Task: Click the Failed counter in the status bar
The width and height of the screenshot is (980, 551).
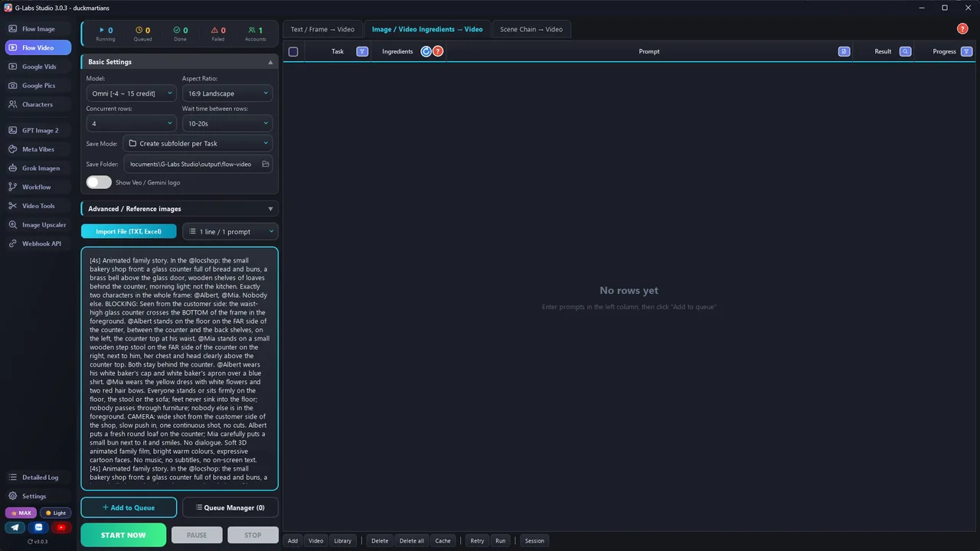Action: 218,34
